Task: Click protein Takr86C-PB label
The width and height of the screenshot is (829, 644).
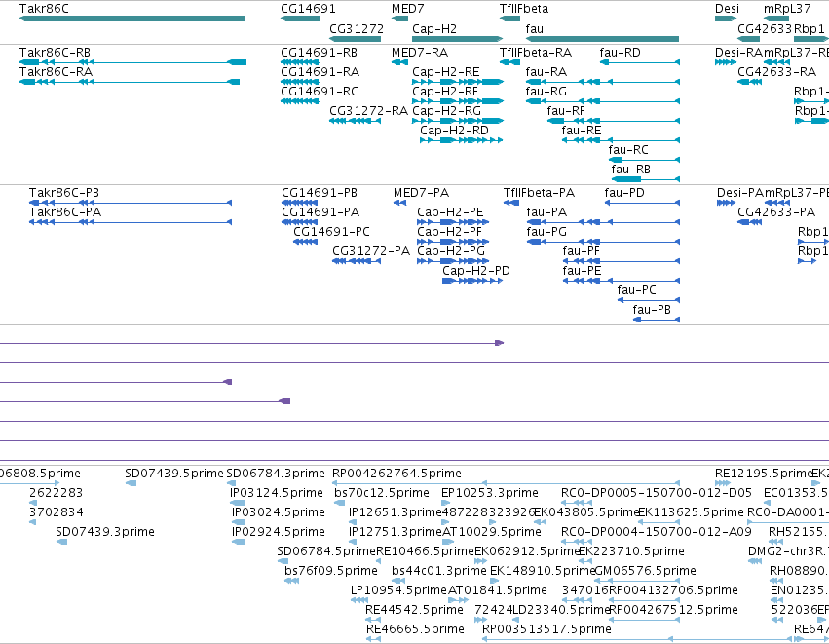Action: click(64, 193)
